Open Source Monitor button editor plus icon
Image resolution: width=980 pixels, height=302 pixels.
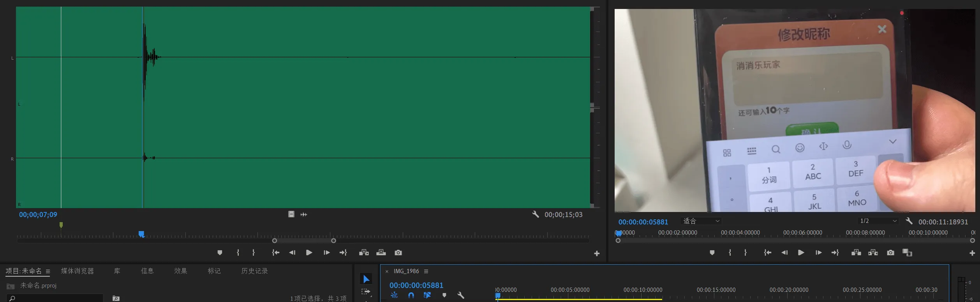pyautogui.click(x=597, y=254)
